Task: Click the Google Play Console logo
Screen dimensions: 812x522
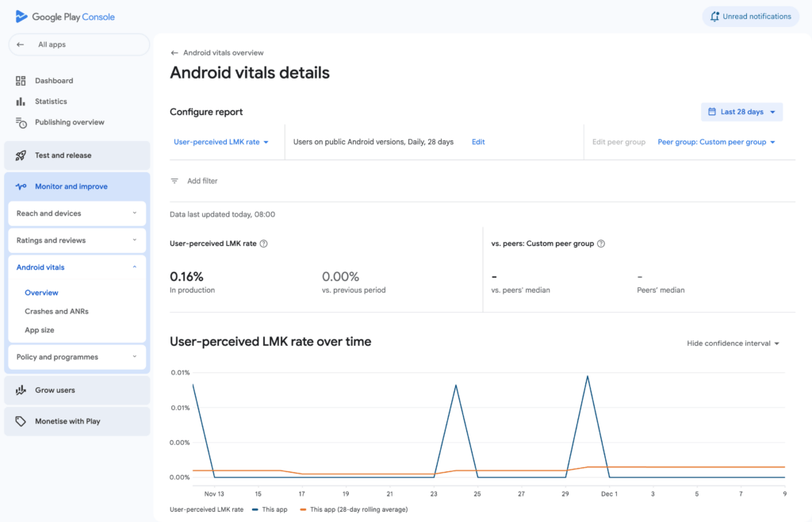Action: [63, 16]
